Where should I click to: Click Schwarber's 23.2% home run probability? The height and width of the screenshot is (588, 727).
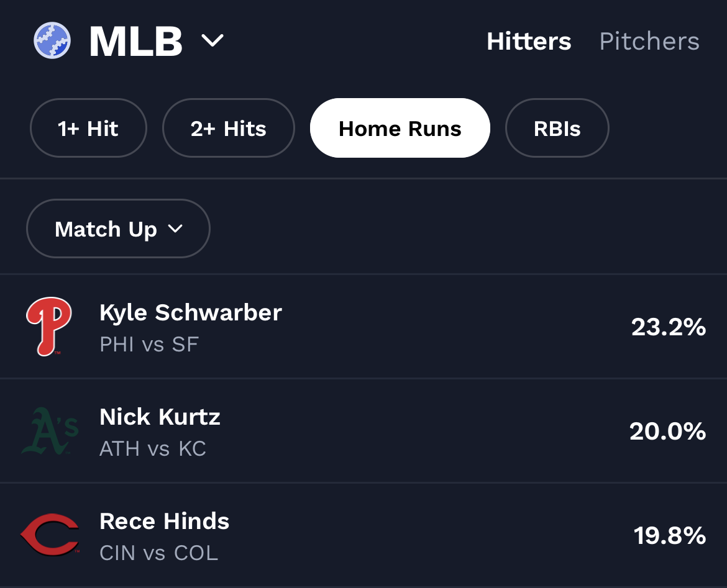tap(668, 327)
